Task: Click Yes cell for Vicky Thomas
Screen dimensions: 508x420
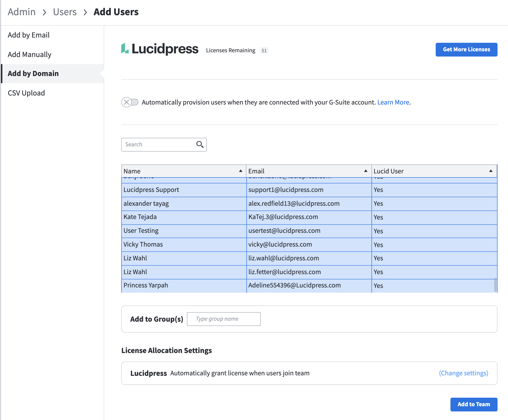Action: coord(434,244)
